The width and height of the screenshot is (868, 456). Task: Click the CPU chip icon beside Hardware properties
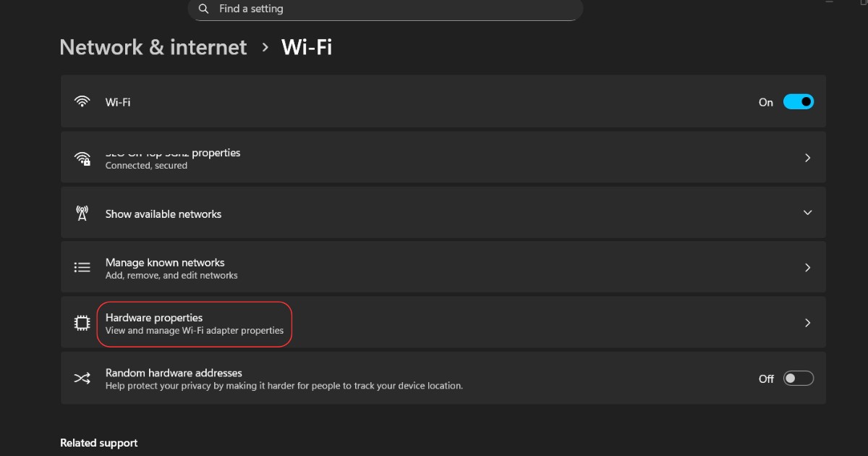tap(82, 323)
